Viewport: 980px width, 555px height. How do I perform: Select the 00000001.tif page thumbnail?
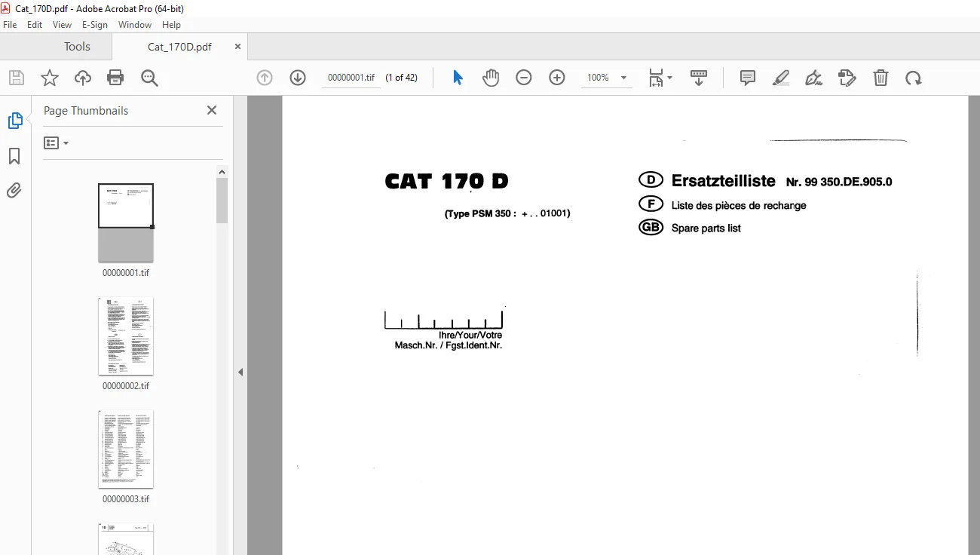click(x=126, y=222)
